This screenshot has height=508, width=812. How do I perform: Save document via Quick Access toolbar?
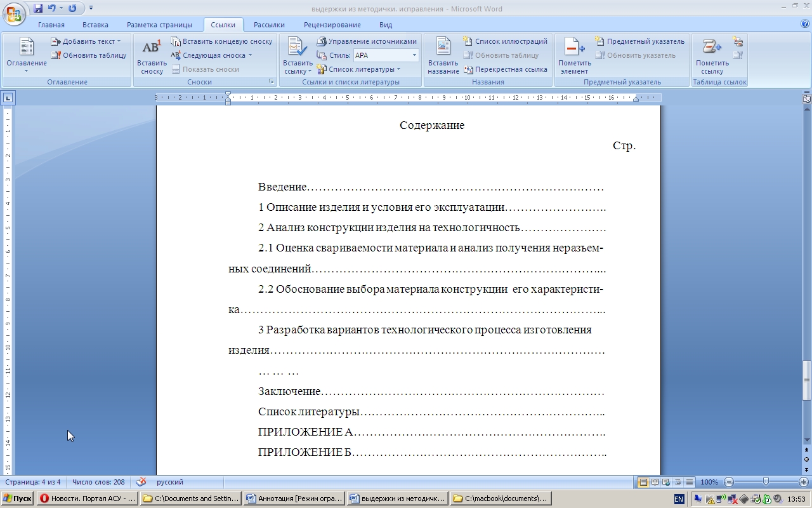(x=37, y=8)
